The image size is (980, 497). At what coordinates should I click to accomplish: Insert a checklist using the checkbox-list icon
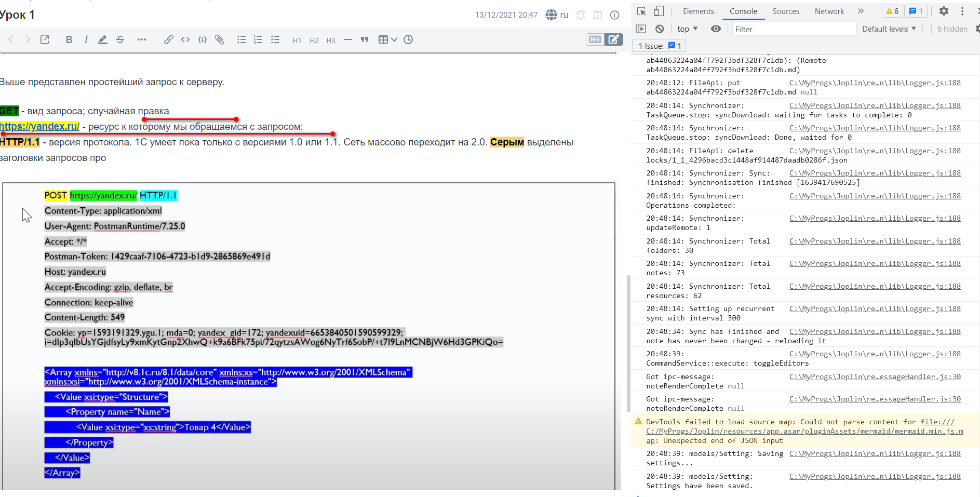coord(275,39)
